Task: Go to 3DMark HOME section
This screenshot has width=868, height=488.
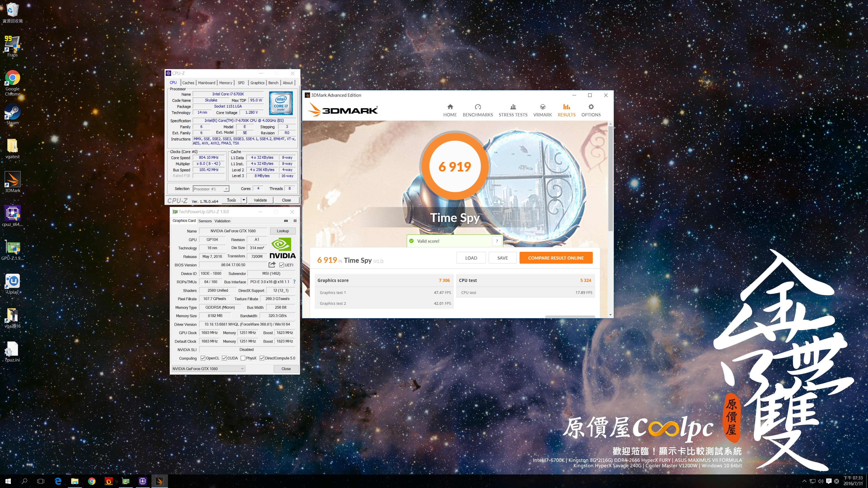Action: 450,110
